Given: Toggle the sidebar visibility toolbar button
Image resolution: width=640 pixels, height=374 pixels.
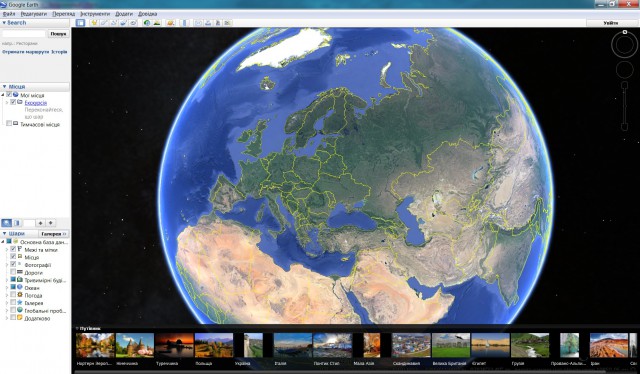Looking at the screenshot, I should (x=80, y=23).
